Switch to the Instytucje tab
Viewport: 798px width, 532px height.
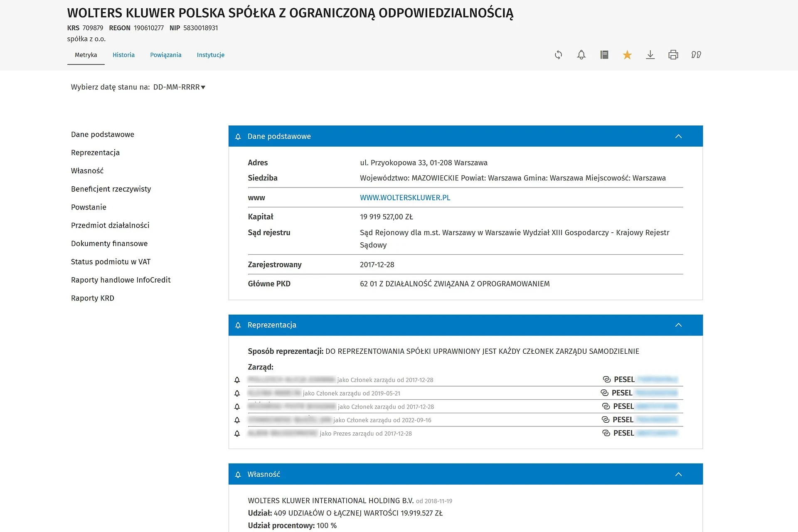point(211,55)
